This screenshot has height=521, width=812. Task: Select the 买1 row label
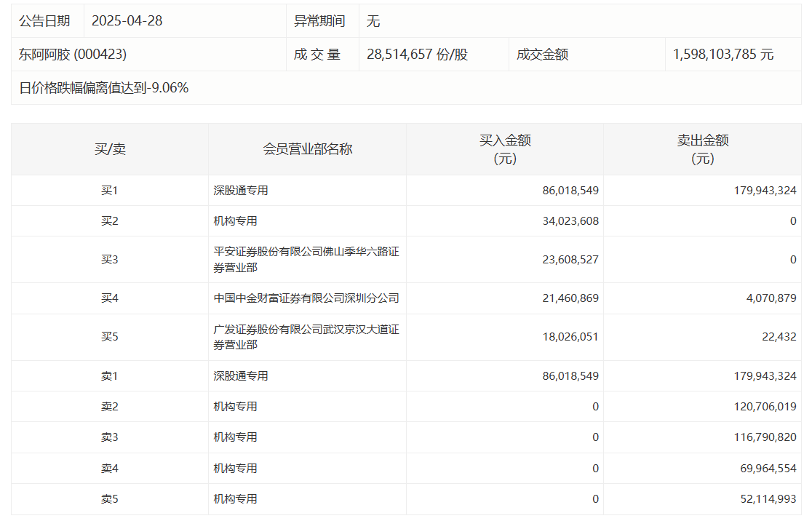tap(110, 191)
